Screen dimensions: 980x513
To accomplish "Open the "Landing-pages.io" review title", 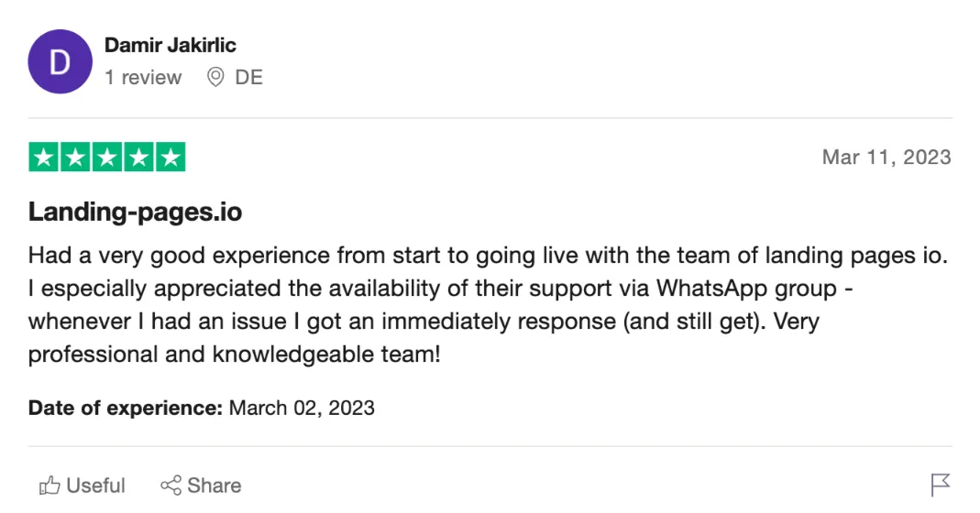I will coord(135,213).
